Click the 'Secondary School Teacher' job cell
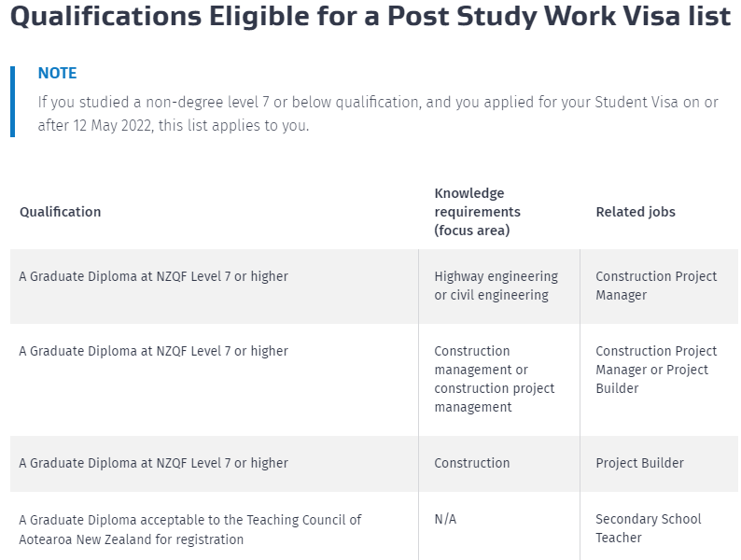The image size is (741, 560). [x=649, y=528]
